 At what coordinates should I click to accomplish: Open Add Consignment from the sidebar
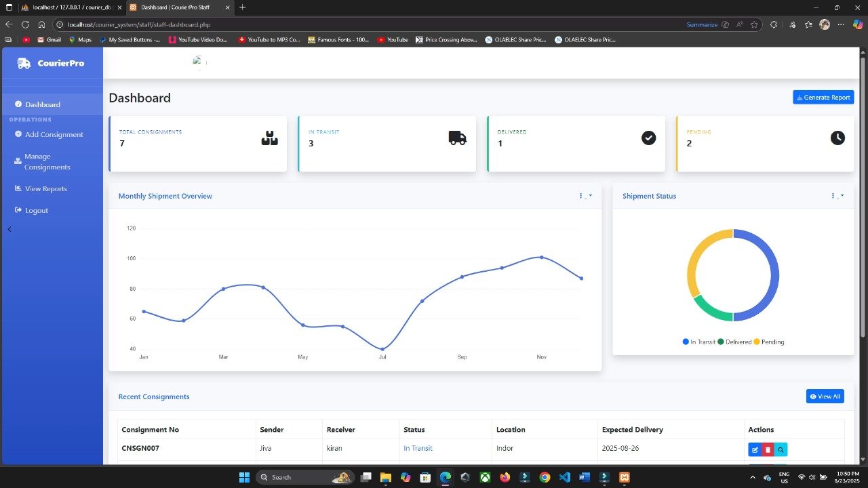54,134
